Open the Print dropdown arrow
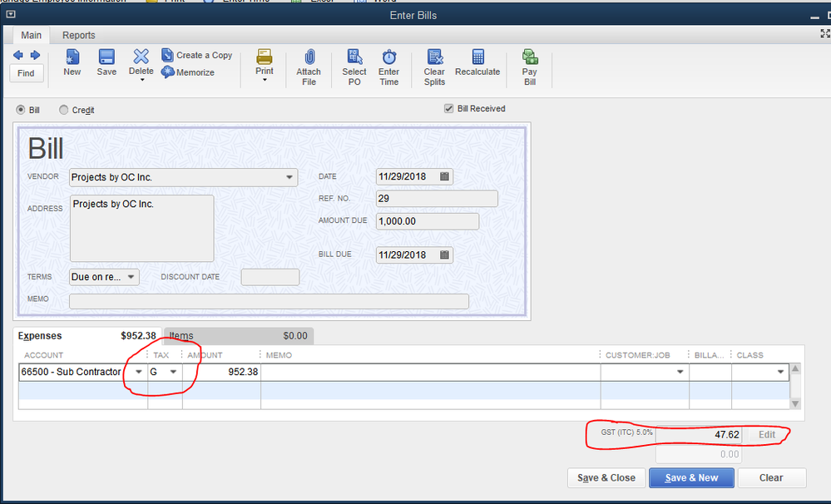This screenshot has height=504, width=831. pos(265,80)
